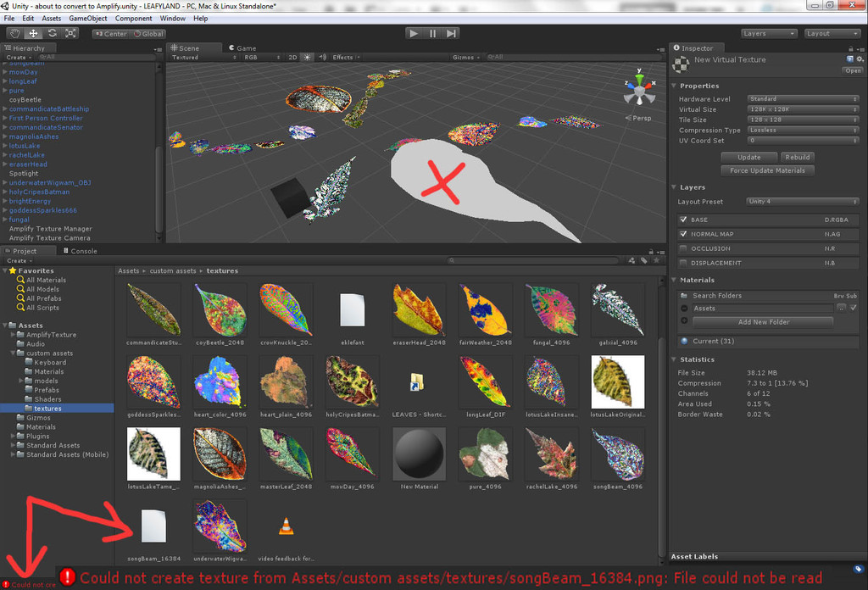The height and width of the screenshot is (590, 868).
Task: Click Force Update Materials button
Action: pyautogui.click(x=767, y=170)
